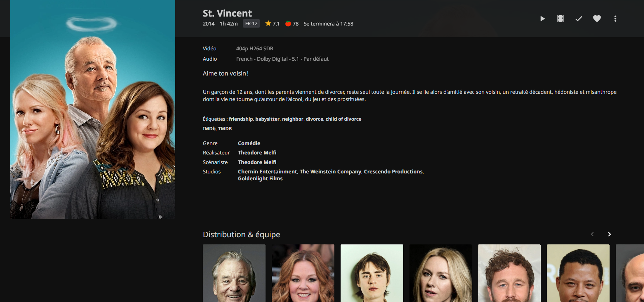Select the babysitter tag
This screenshot has height=302, width=644.
click(x=267, y=119)
